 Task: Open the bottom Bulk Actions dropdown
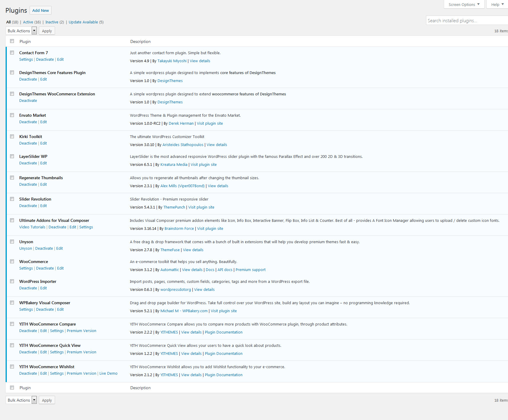tap(21, 400)
